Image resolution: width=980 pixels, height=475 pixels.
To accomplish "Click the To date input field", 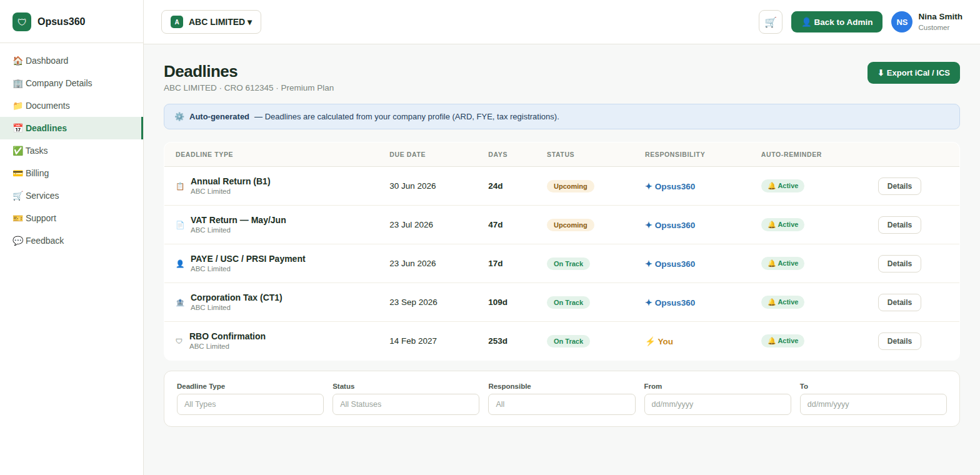I will [873, 404].
